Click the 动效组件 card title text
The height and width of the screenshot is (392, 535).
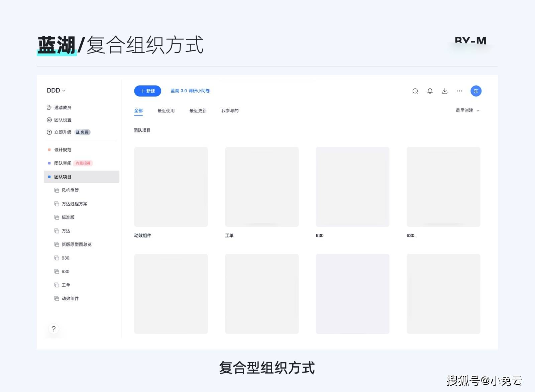(x=143, y=235)
